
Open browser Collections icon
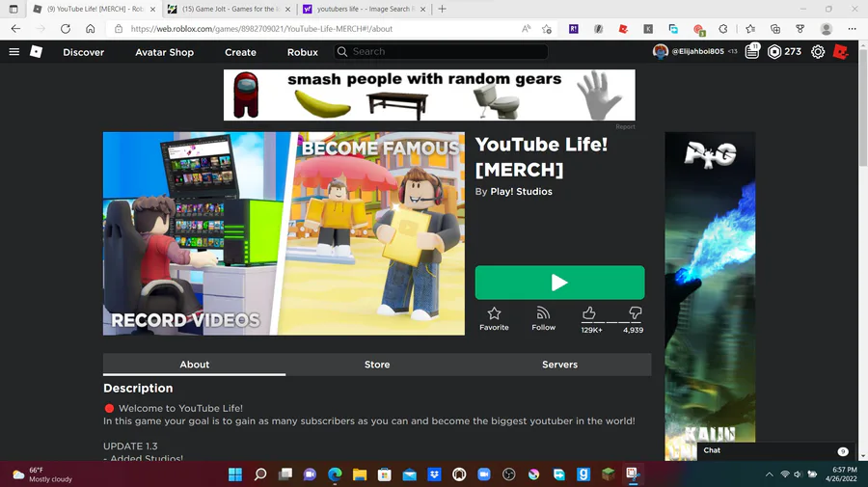pos(775,29)
